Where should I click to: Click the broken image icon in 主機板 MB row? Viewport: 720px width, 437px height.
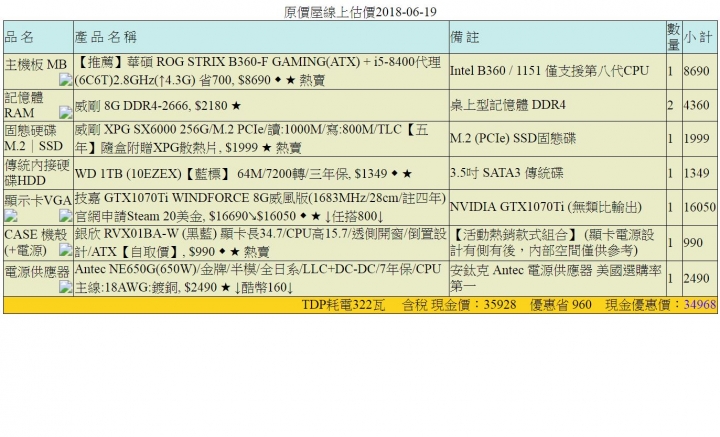click(65, 80)
